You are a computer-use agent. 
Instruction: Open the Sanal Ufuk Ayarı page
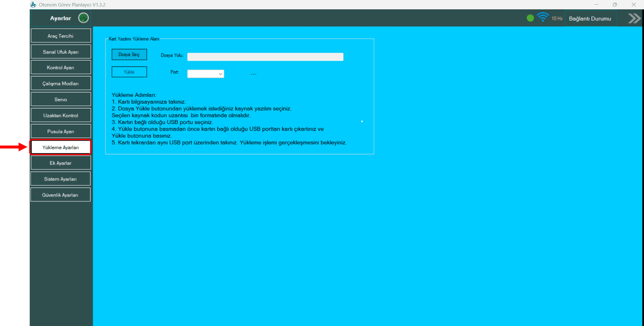[x=61, y=52]
